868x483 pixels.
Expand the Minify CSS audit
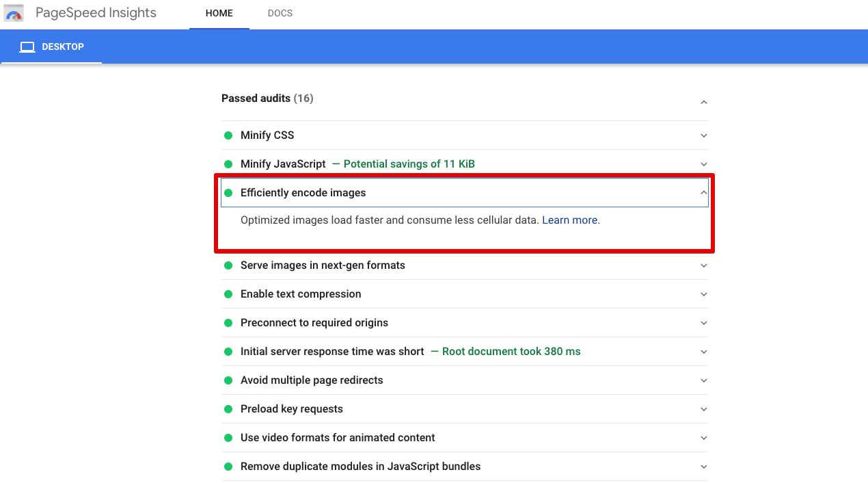[704, 135]
